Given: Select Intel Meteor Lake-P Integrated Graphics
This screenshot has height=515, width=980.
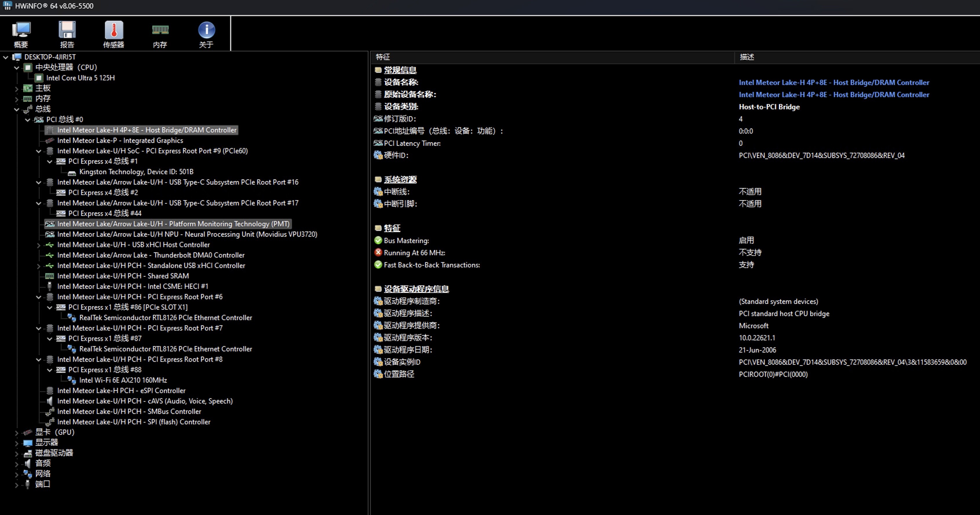Looking at the screenshot, I should tap(120, 140).
